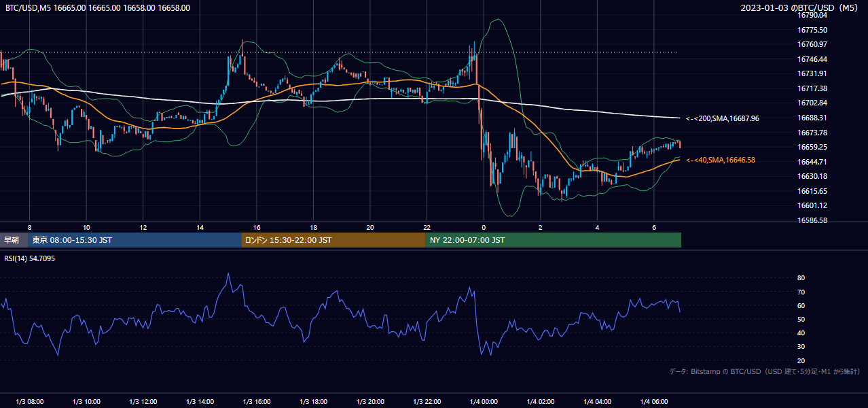The image size is (868, 408).
Task: Click the 1/3 20:00 time label
Action: click(370, 402)
